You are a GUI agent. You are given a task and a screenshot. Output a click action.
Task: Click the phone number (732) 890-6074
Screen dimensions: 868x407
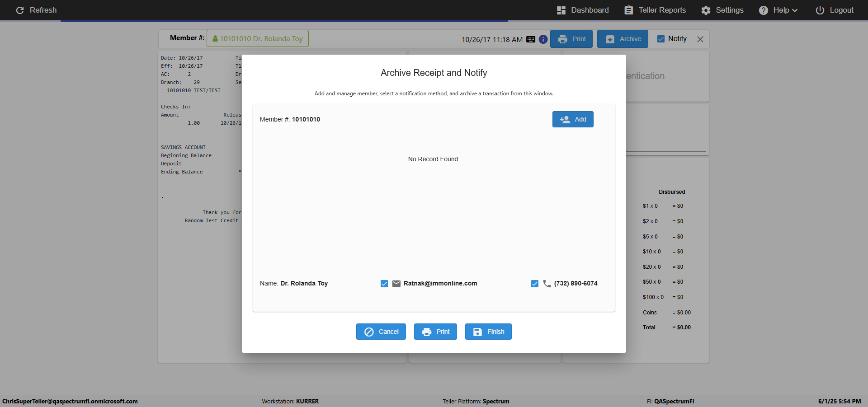pos(576,284)
